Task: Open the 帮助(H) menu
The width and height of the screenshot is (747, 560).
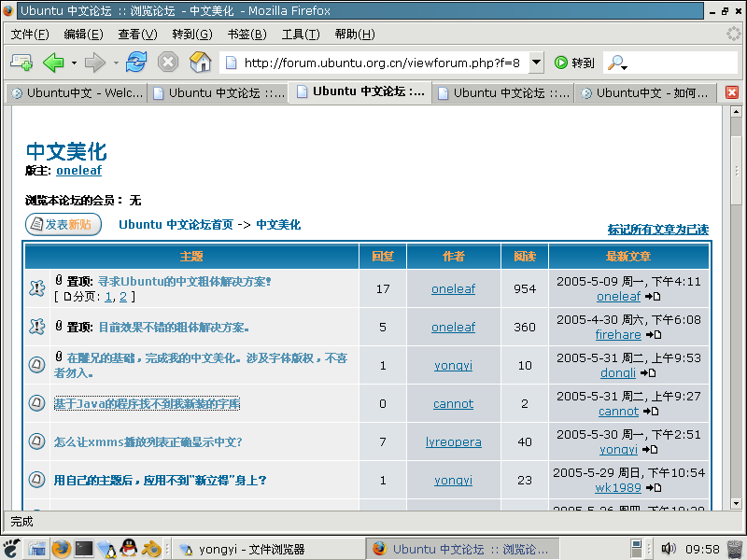Action: [x=355, y=34]
